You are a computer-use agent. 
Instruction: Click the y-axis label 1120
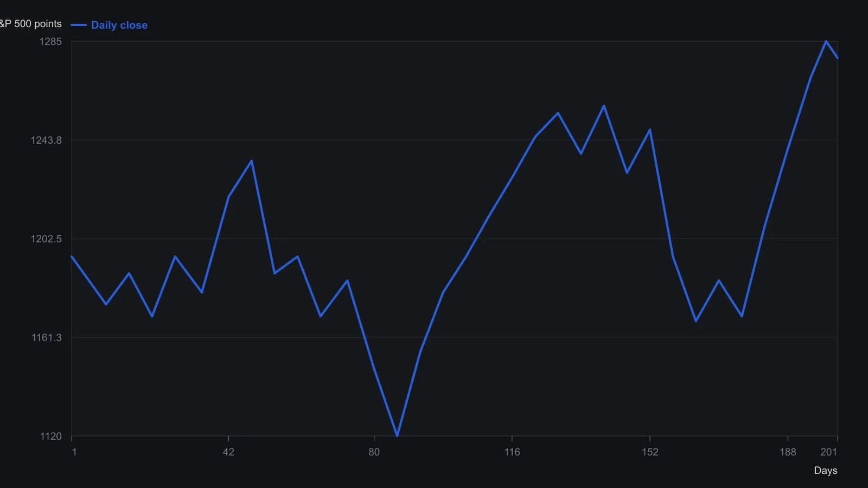(51, 436)
